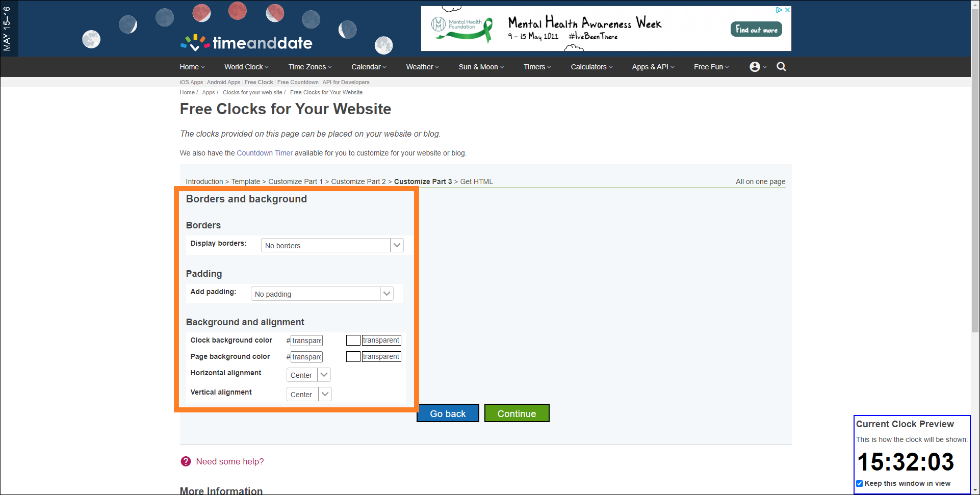Open the Display borders dropdown
Screen dimensions: 980x495
[x=332, y=245]
